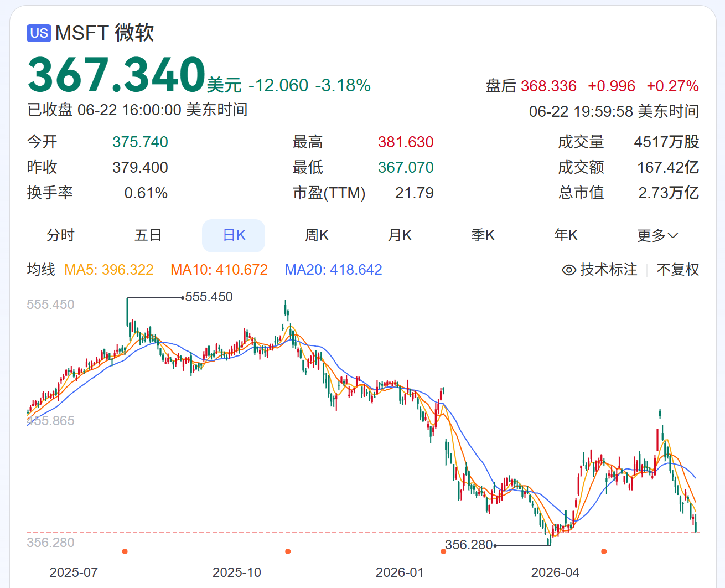Viewport: 725px width, 588px height.
Task: Click the large 367.340 closing price
Action: pyautogui.click(x=117, y=75)
